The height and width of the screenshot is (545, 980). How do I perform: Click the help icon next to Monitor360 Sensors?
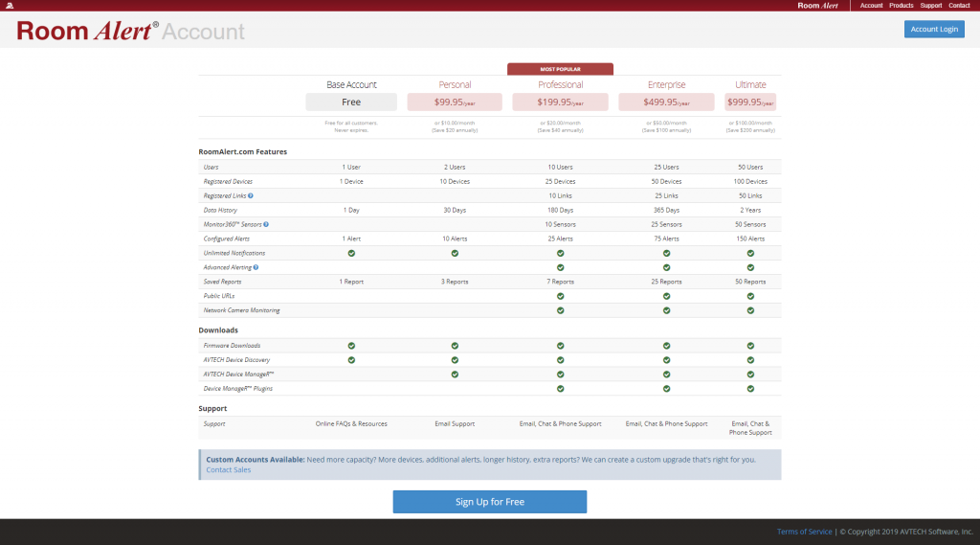pos(266,224)
